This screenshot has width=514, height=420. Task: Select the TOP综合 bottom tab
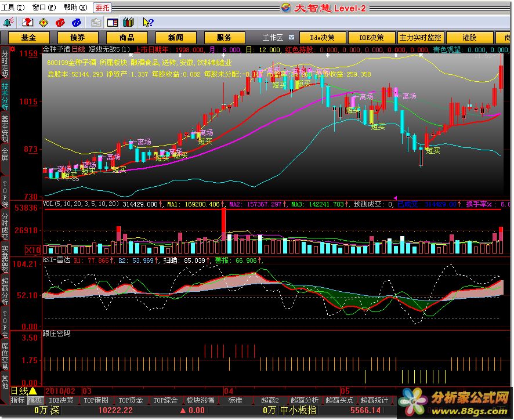tap(165, 400)
